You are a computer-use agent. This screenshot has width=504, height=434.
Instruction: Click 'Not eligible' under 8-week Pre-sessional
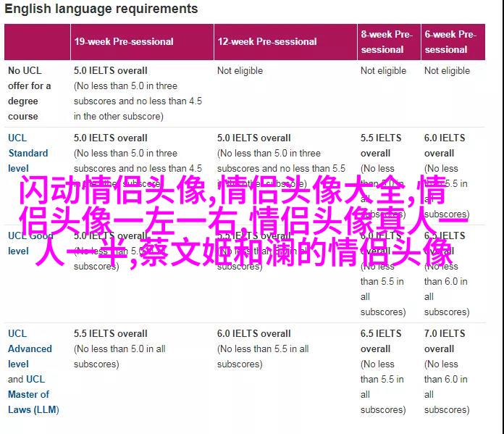(x=383, y=70)
